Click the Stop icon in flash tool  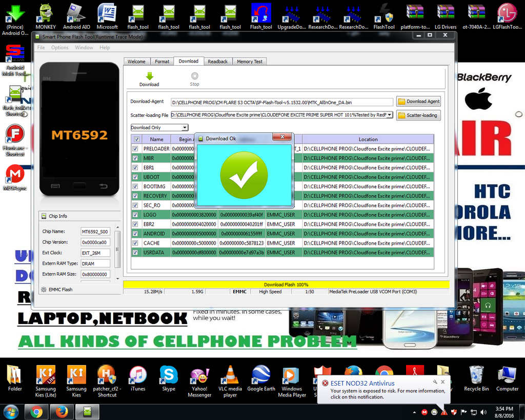194,76
